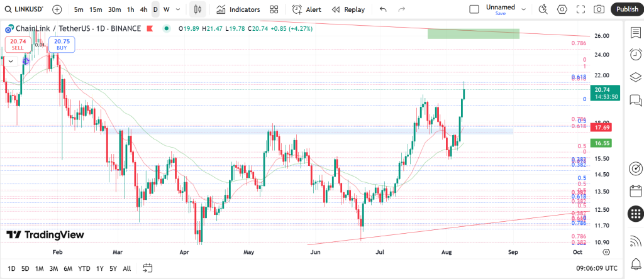Open the Indicators dialog
Image resolution: width=644 pixels, height=279 pixels.
[238, 9]
